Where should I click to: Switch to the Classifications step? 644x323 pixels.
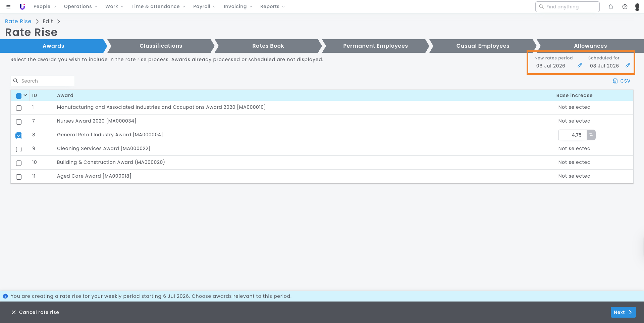161,46
